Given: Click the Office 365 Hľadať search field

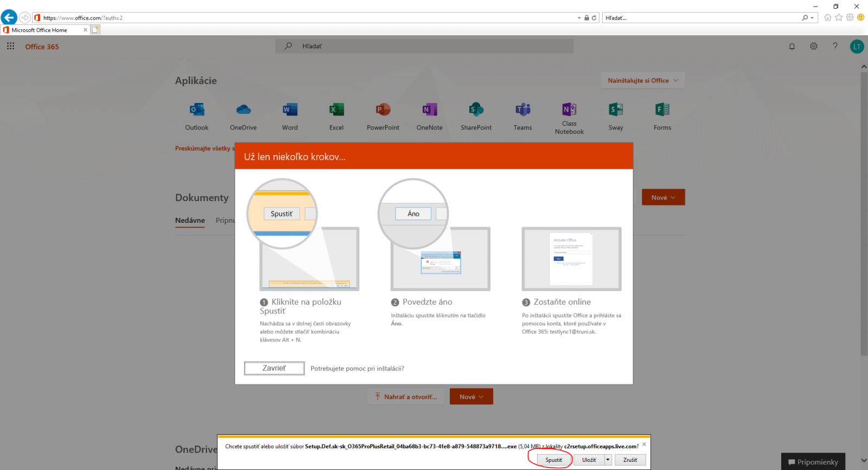Looking at the screenshot, I should click(424, 46).
